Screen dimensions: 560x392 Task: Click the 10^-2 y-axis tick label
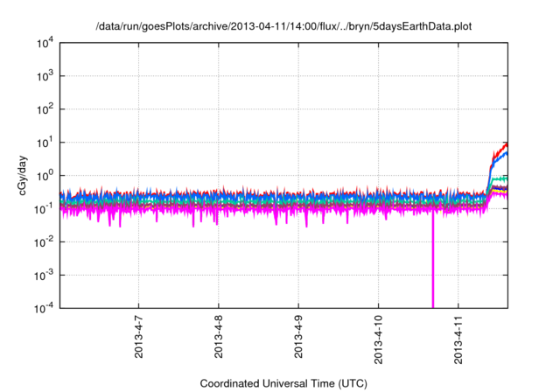tap(45, 242)
